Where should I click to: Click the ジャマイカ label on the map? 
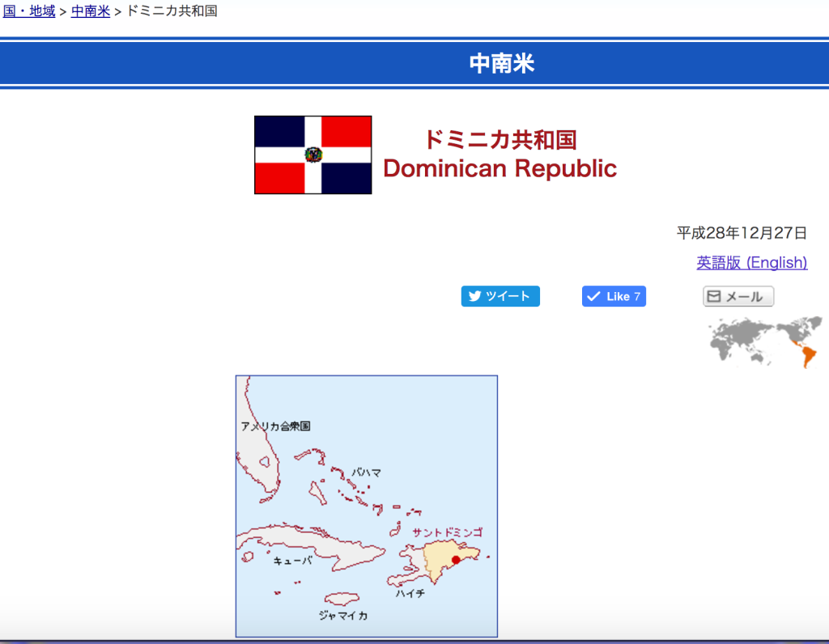342,616
